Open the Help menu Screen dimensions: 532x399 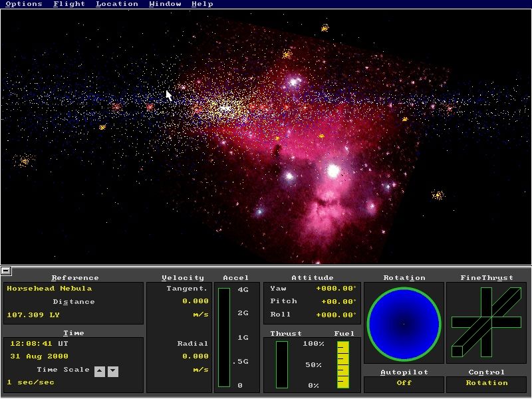[202, 4]
